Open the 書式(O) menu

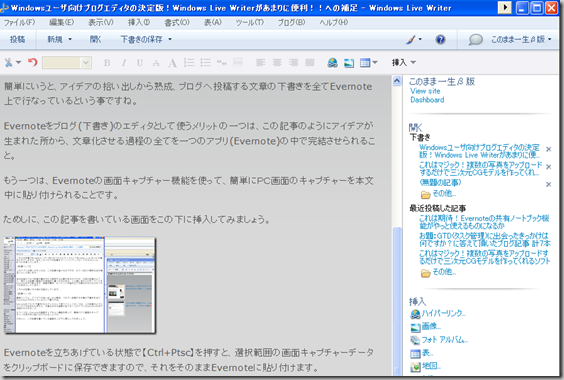[177, 22]
